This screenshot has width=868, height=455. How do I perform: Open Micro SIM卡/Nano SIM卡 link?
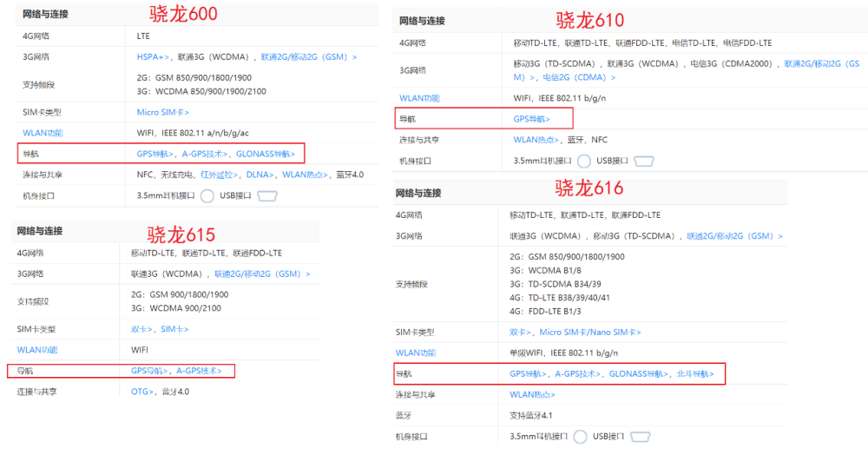point(590,333)
